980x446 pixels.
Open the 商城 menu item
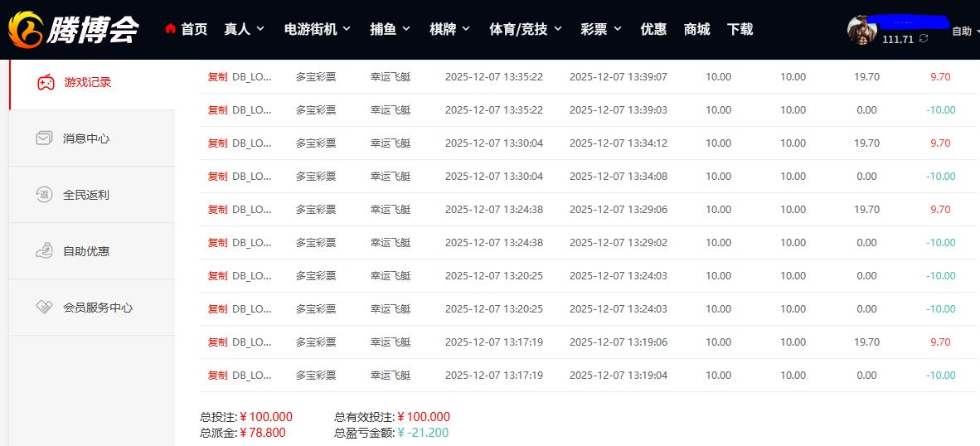(x=696, y=29)
